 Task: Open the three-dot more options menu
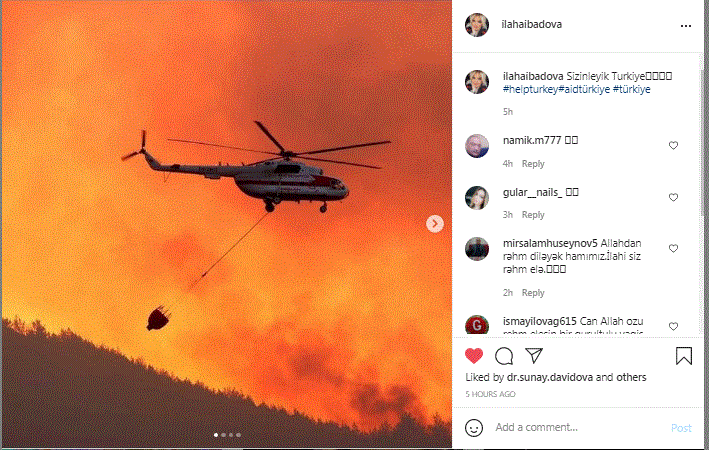[685, 26]
